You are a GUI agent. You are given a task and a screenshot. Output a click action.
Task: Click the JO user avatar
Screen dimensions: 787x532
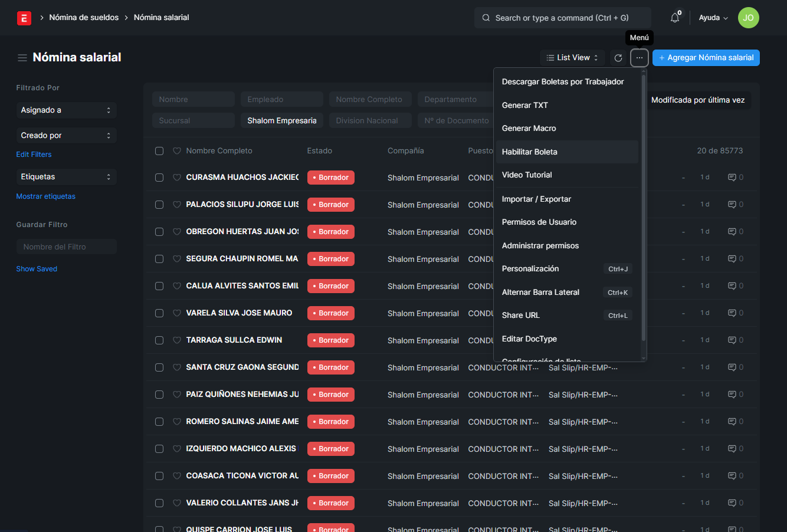[748, 18]
